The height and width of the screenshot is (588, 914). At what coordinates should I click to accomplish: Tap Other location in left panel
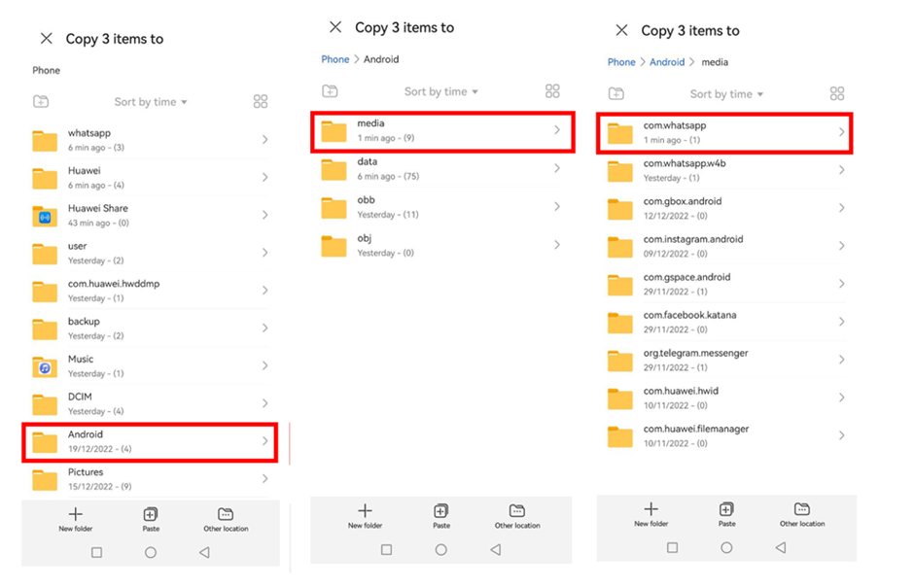tap(226, 519)
